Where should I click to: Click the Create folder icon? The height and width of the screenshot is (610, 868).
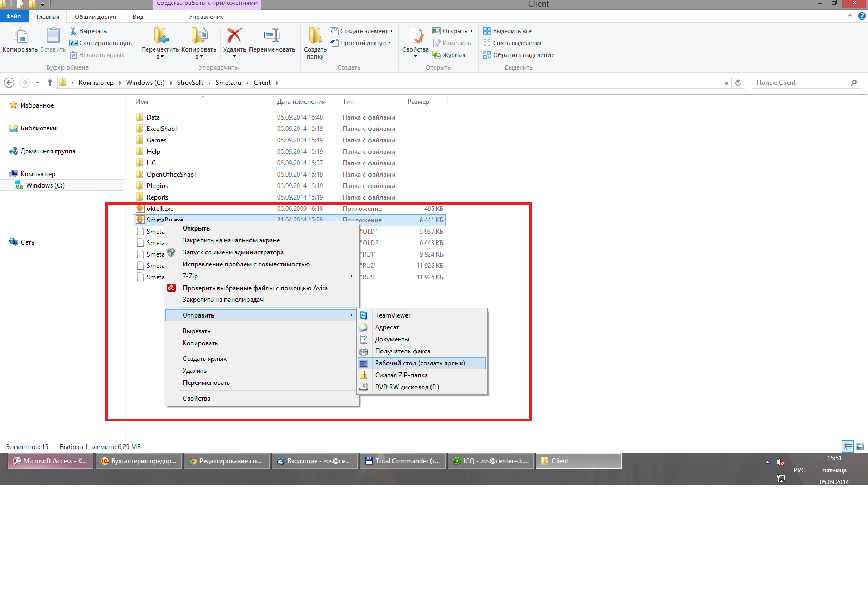click(x=315, y=36)
